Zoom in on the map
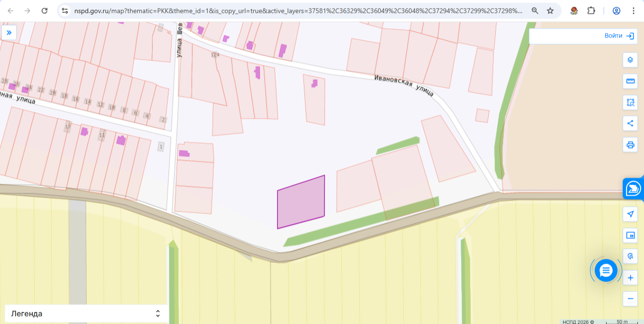 630,278
